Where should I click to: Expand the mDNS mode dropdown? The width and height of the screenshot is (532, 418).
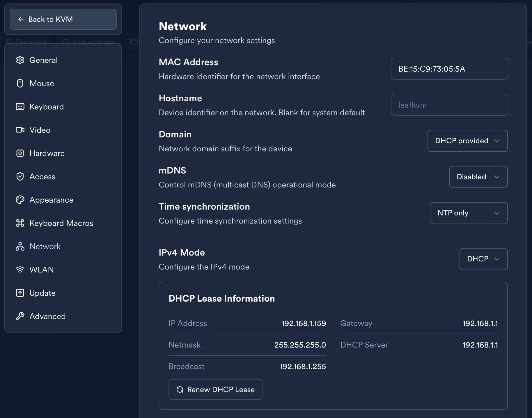(x=478, y=177)
